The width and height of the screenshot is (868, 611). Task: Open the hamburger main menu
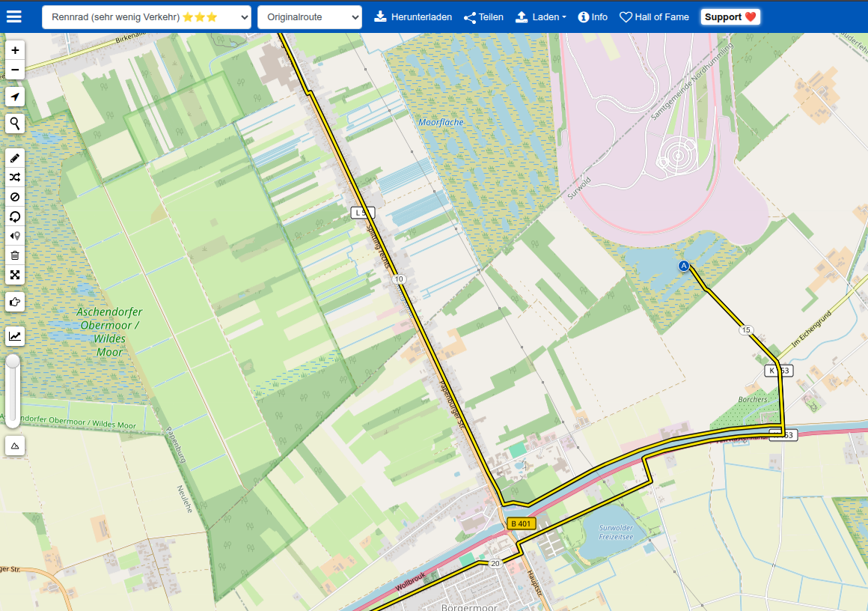coord(14,16)
